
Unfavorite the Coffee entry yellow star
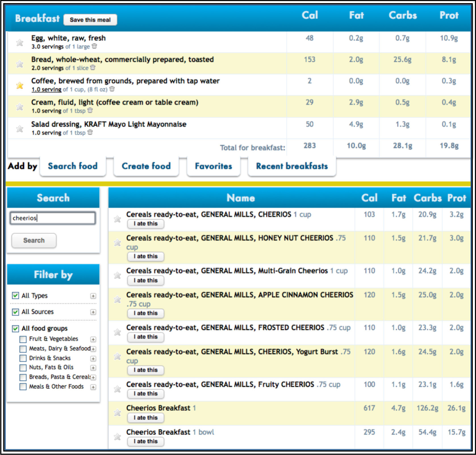tap(20, 85)
